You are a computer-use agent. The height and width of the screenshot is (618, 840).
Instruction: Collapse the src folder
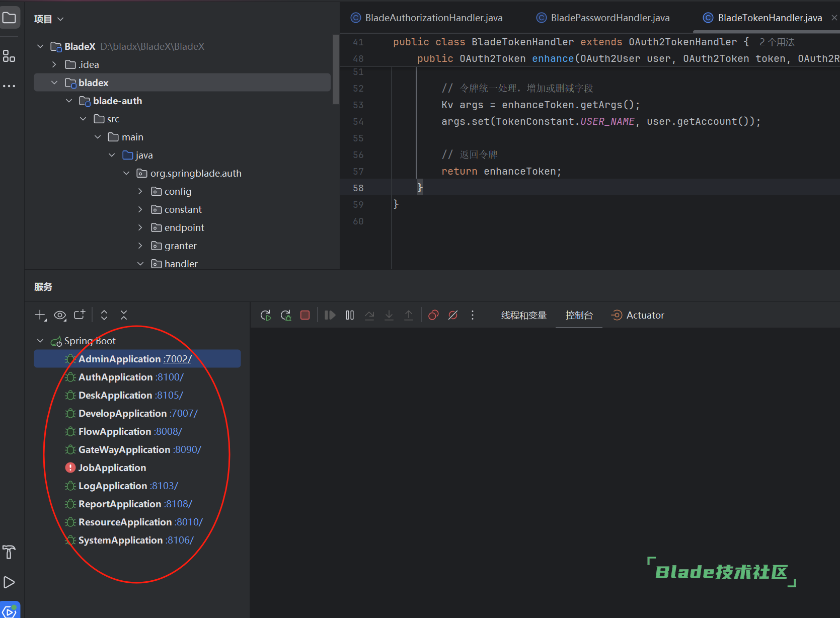tap(83, 119)
